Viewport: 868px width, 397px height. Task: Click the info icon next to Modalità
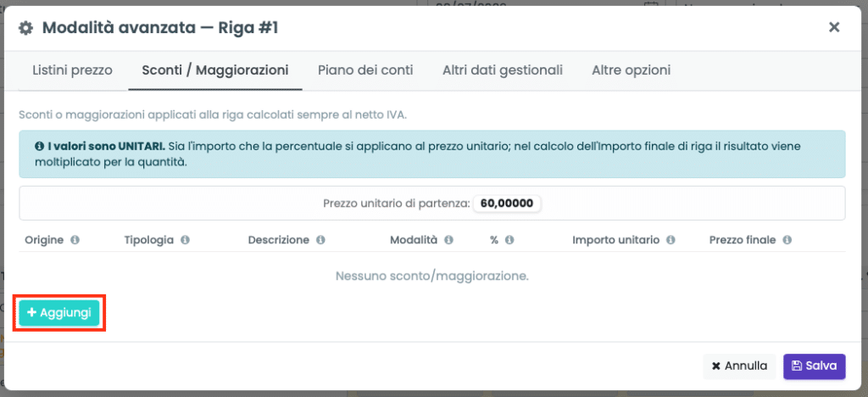[449, 240]
